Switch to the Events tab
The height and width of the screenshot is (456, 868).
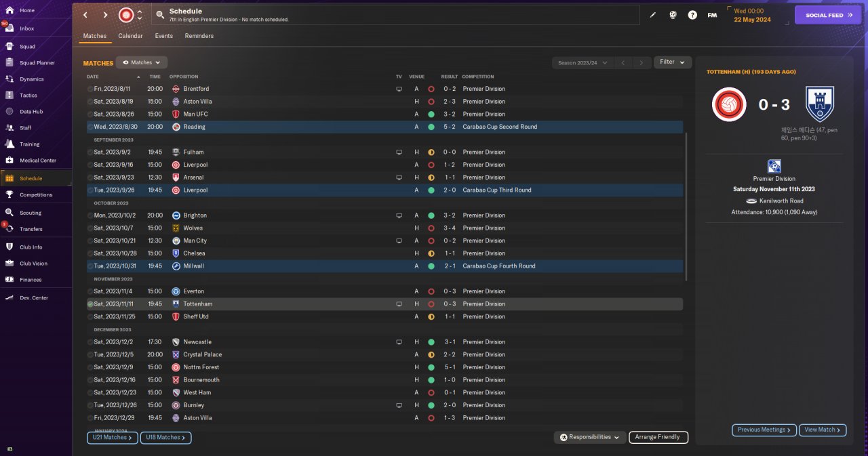[163, 36]
